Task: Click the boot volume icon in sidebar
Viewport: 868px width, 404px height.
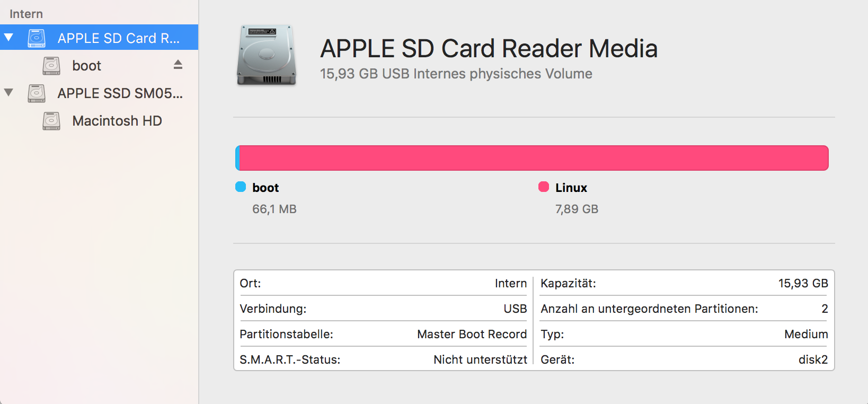Action: (x=51, y=66)
